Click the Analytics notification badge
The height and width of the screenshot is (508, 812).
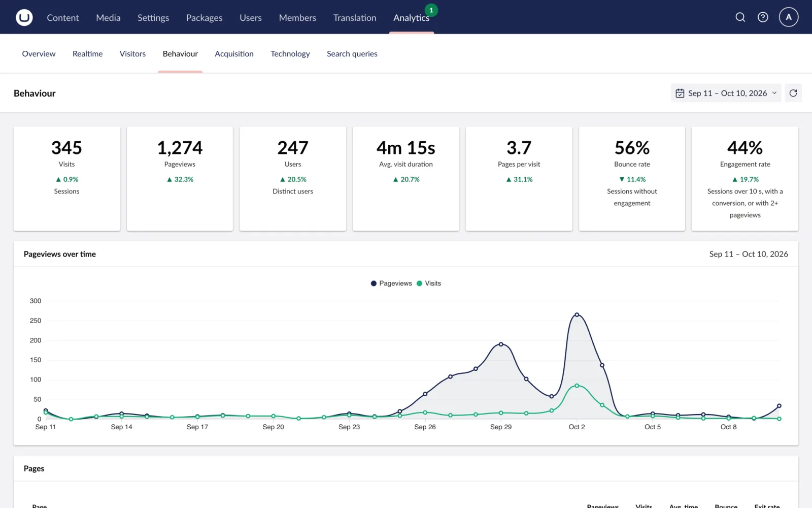tap(431, 10)
